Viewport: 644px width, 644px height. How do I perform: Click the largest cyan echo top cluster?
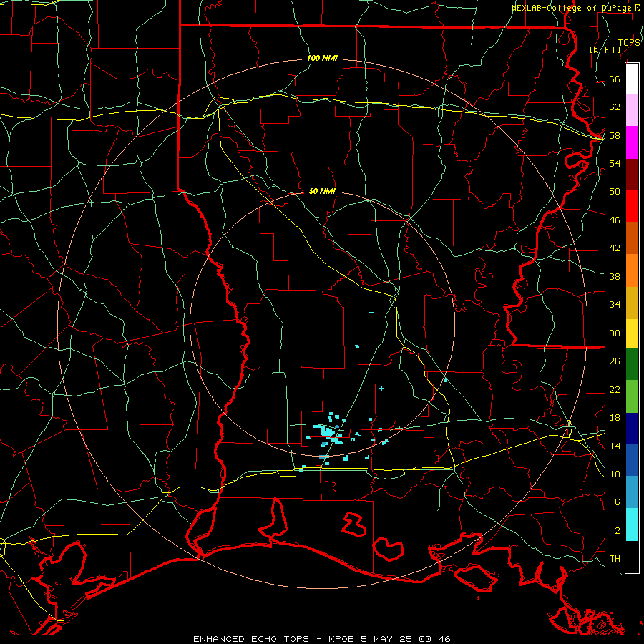pos(328,432)
